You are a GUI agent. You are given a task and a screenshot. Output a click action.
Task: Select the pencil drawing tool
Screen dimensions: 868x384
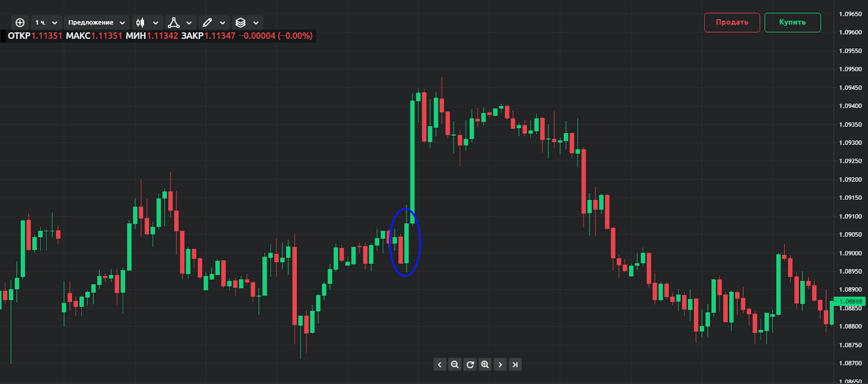(207, 22)
